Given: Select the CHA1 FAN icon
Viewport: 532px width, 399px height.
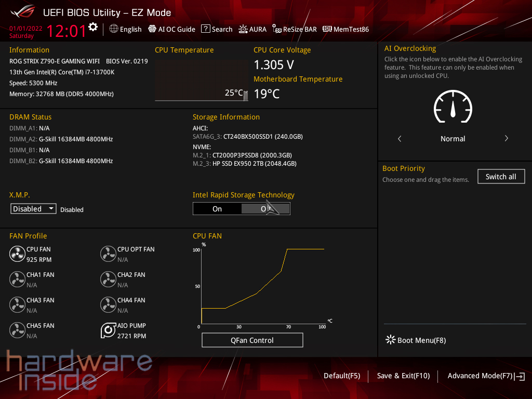Looking at the screenshot, I should [17, 279].
